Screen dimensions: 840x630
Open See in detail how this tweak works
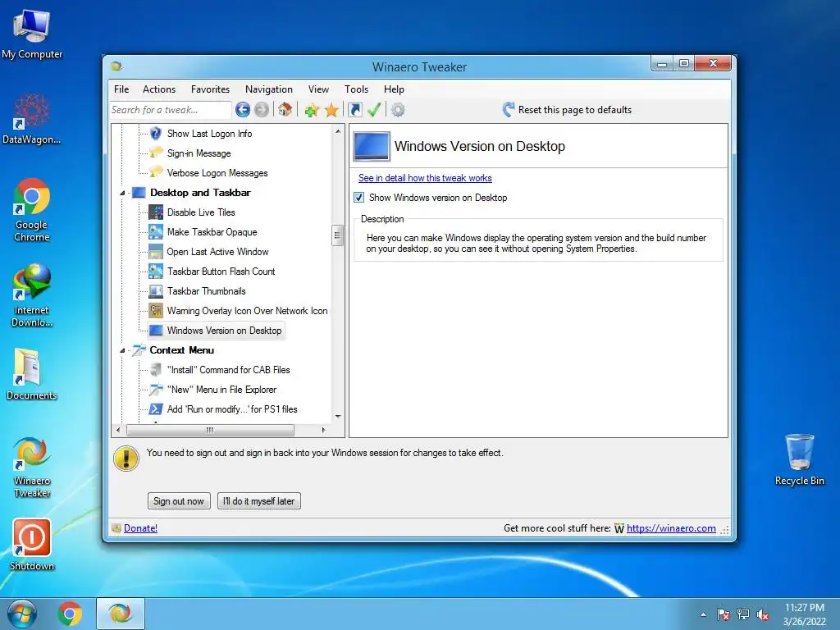425,178
